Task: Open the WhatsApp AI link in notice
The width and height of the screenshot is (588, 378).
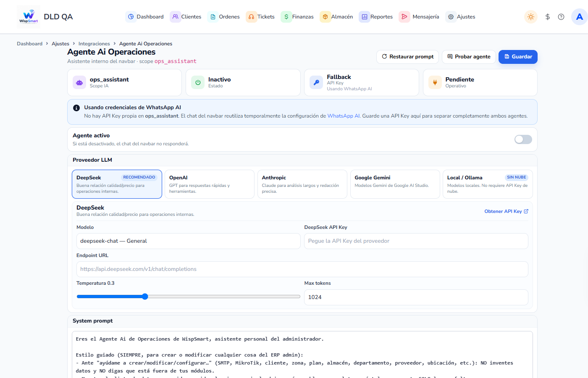Action: coord(344,116)
